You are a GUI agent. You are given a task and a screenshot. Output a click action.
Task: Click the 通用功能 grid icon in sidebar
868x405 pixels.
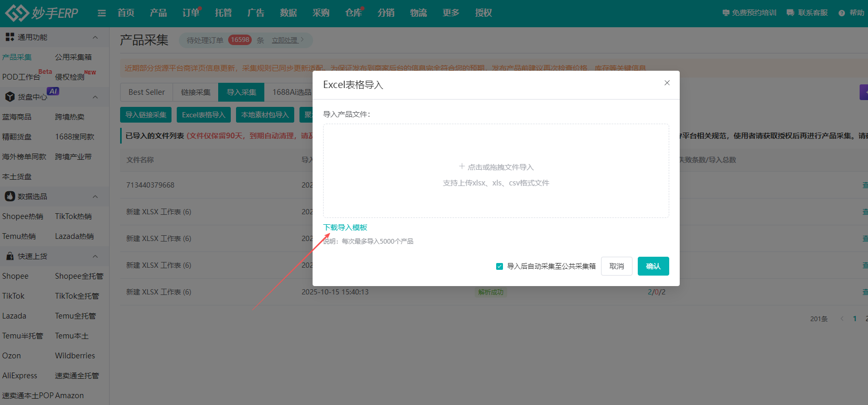[9, 37]
